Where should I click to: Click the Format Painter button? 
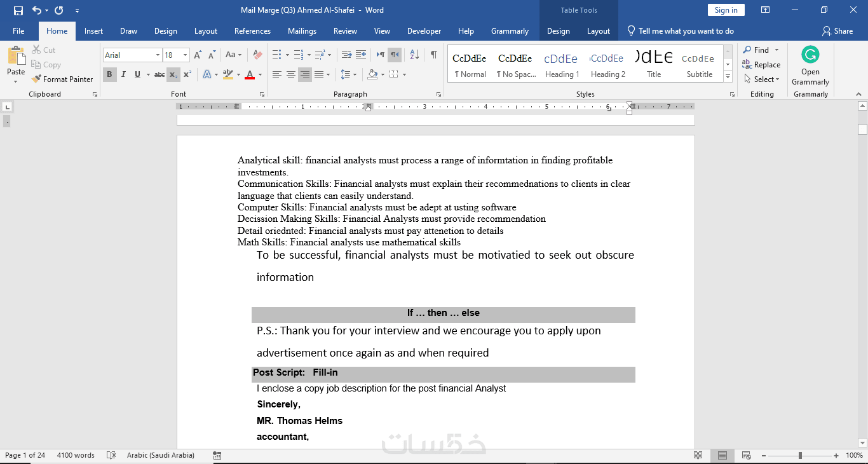coord(62,79)
